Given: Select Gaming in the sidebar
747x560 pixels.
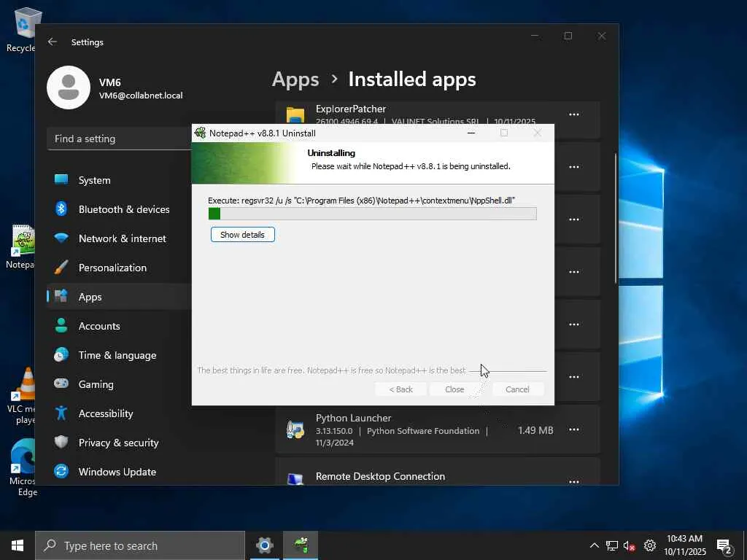Looking at the screenshot, I should pyautogui.click(x=96, y=384).
